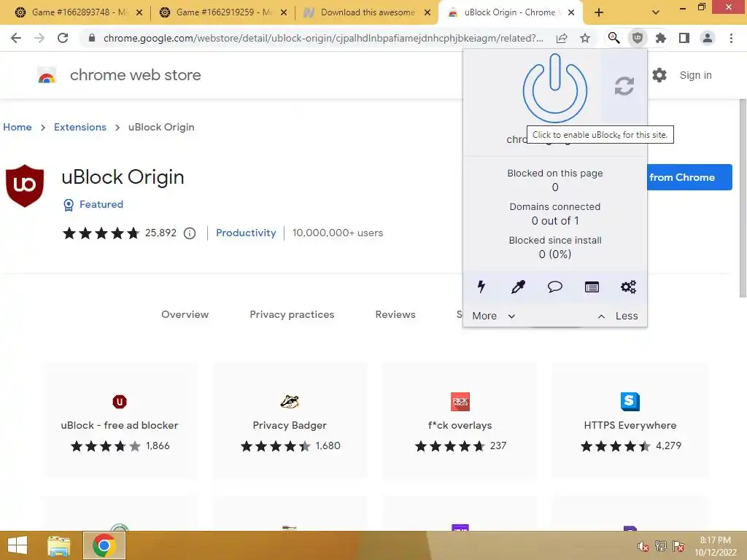Close the Download this awesome tab
Viewport: 747px width, 560px height.
[427, 13]
